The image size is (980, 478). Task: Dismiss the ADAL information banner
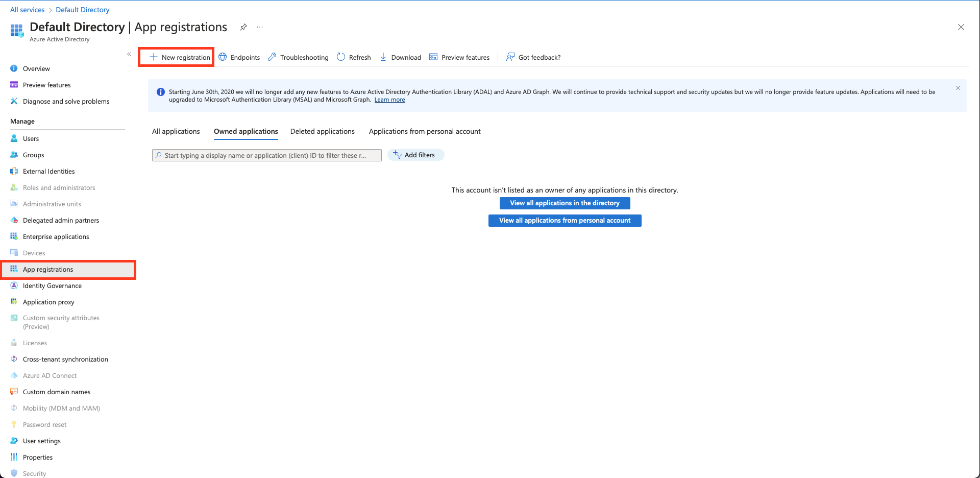pos(958,88)
